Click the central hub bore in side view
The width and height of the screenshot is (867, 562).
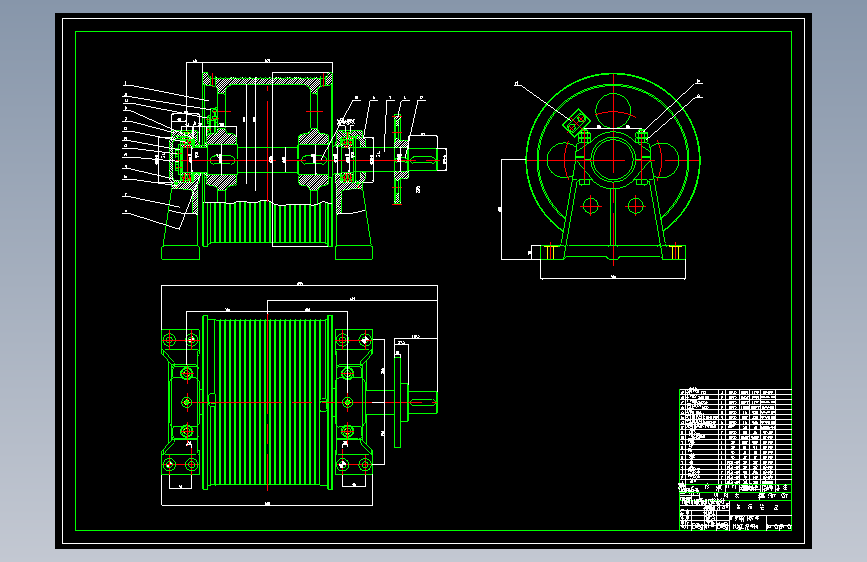coord(613,160)
